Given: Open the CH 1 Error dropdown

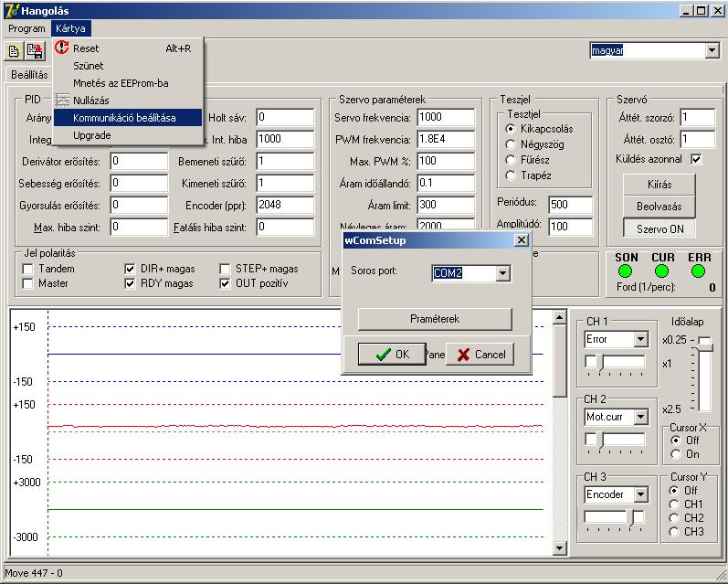Looking at the screenshot, I should (639, 339).
